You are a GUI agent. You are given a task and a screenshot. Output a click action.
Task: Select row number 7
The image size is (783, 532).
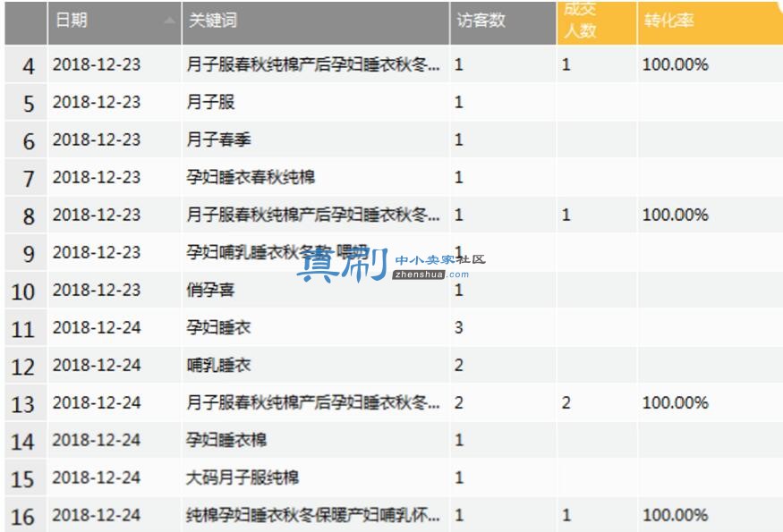tap(26, 177)
